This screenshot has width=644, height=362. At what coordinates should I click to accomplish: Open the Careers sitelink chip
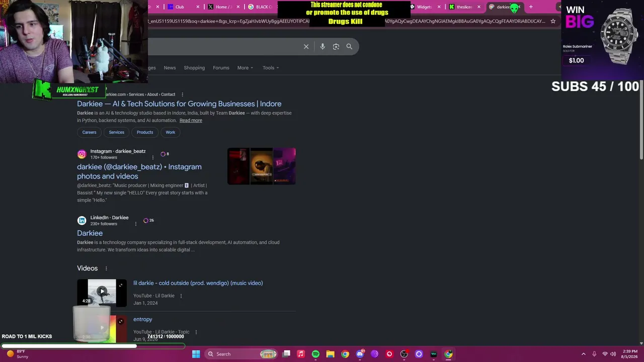click(x=89, y=132)
